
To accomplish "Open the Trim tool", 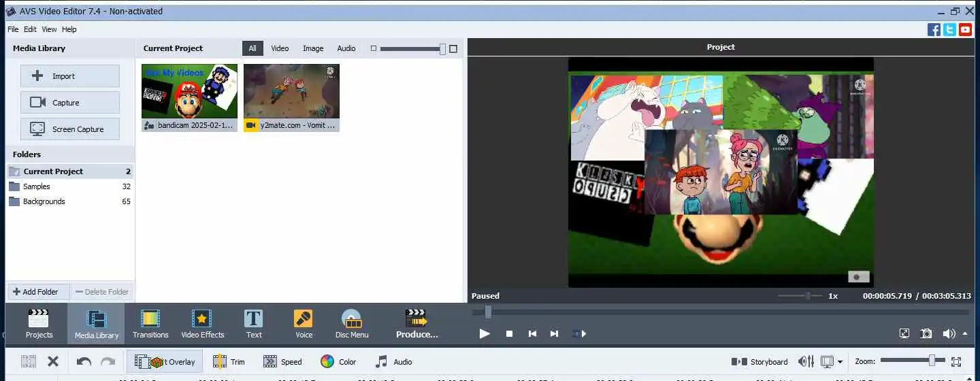I will tap(229, 362).
